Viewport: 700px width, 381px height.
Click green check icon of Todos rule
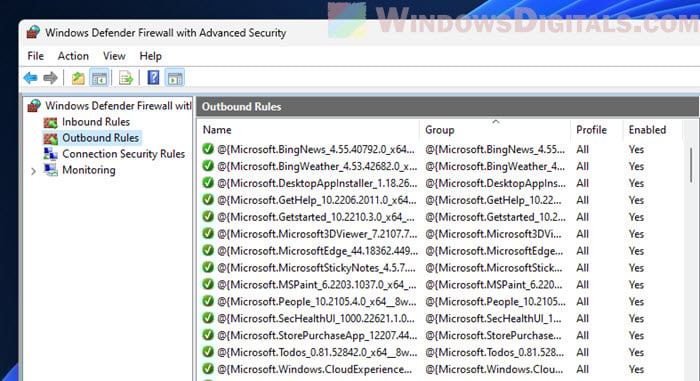pyautogui.click(x=208, y=352)
